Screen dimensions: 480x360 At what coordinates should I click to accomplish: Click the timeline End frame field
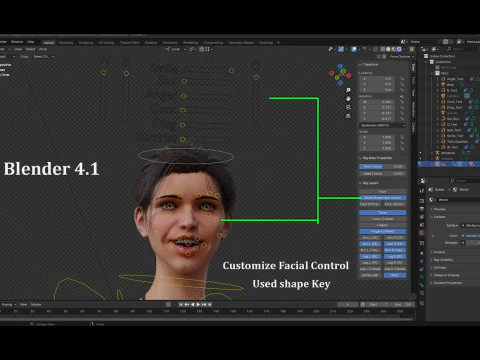click(403, 304)
